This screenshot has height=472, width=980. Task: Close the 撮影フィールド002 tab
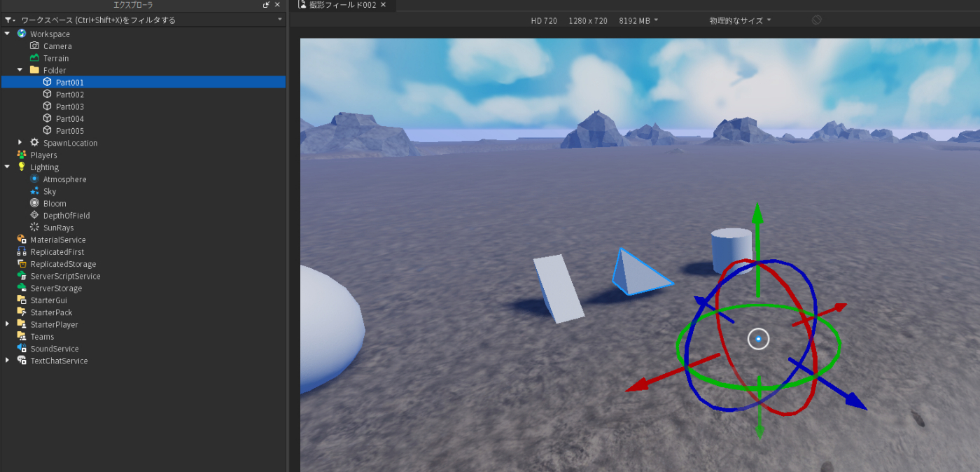[x=384, y=5]
